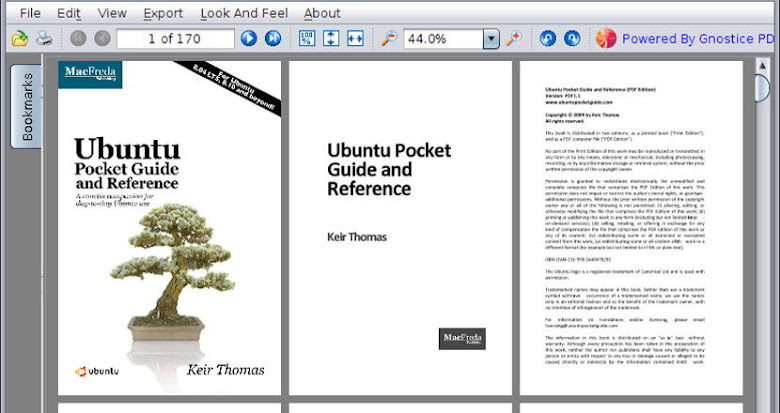
Task: Open the Edit menu
Action: click(x=69, y=13)
